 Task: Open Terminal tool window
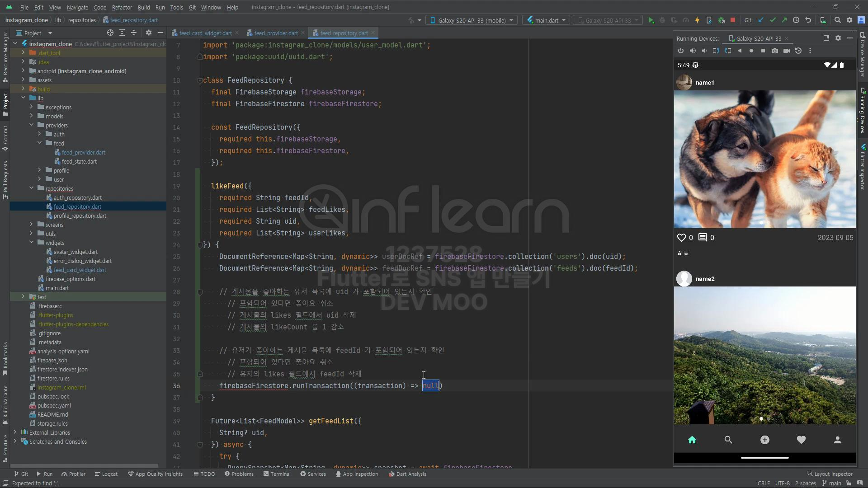pyautogui.click(x=277, y=474)
